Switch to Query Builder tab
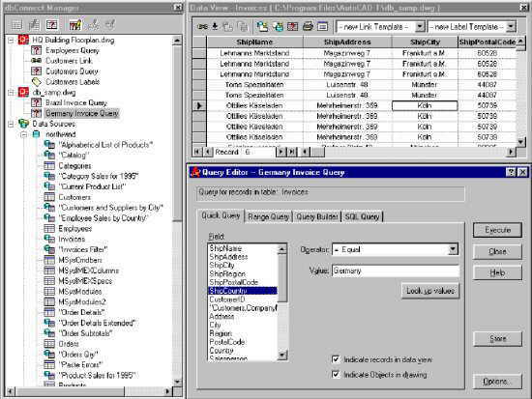Screen dimensions: 532x399 tap(317, 217)
